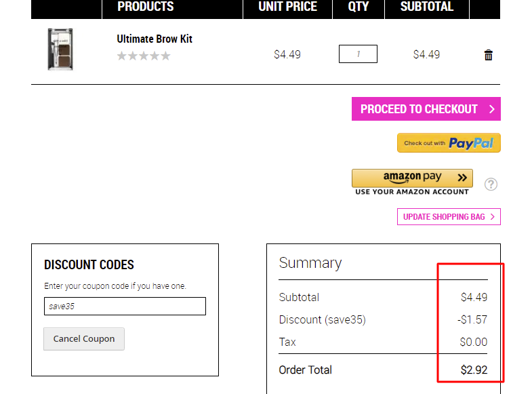Viewport: 532px width, 394px height.
Task: Cancel the applied coupon
Action: (84, 338)
